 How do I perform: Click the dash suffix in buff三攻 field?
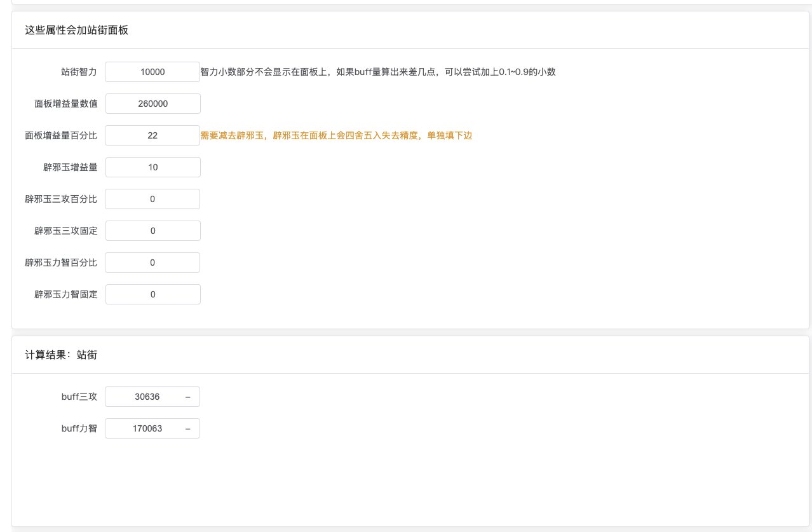(187, 397)
